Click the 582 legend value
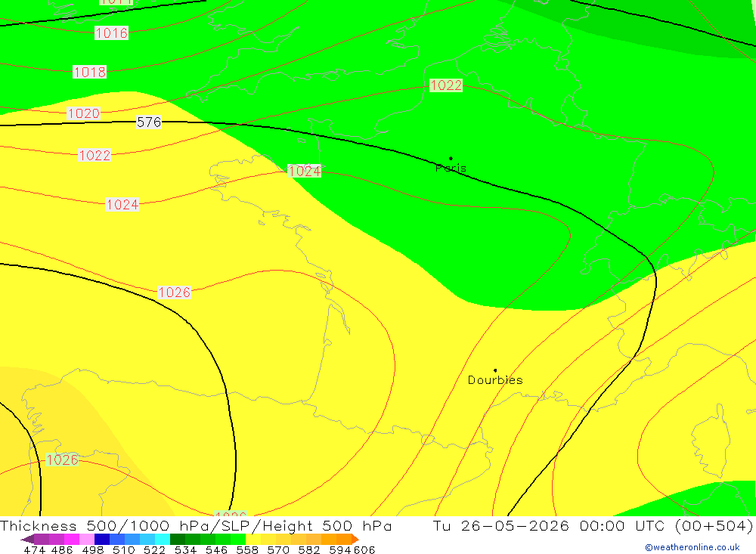 [309, 549]
